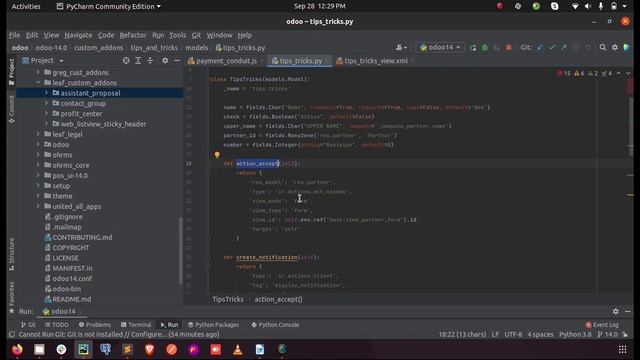Click the yellow lightbulb intention icon
The width and height of the screenshot is (640, 360).
click(x=217, y=155)
